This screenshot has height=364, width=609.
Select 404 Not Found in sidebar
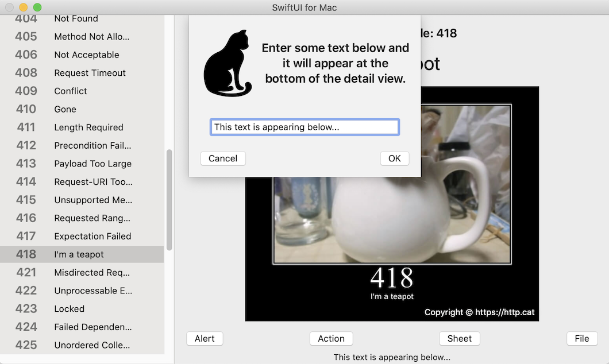(x=82, y=19)
